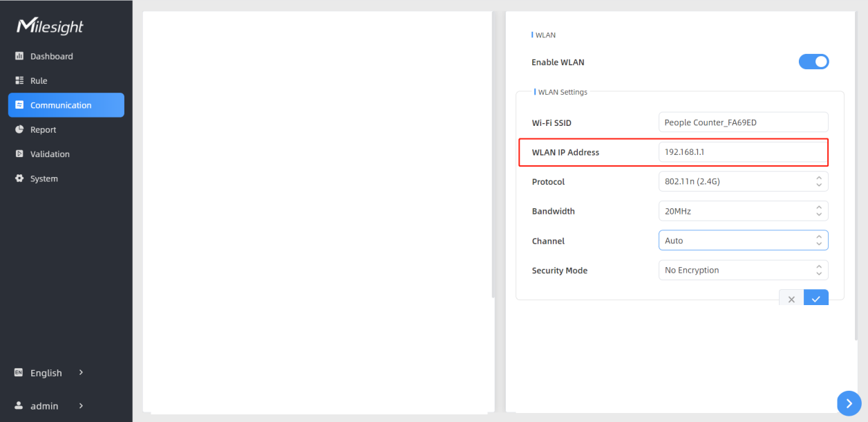Go to the Report page
The height and width of the screenshot is (422, 868).
[43, 129]
